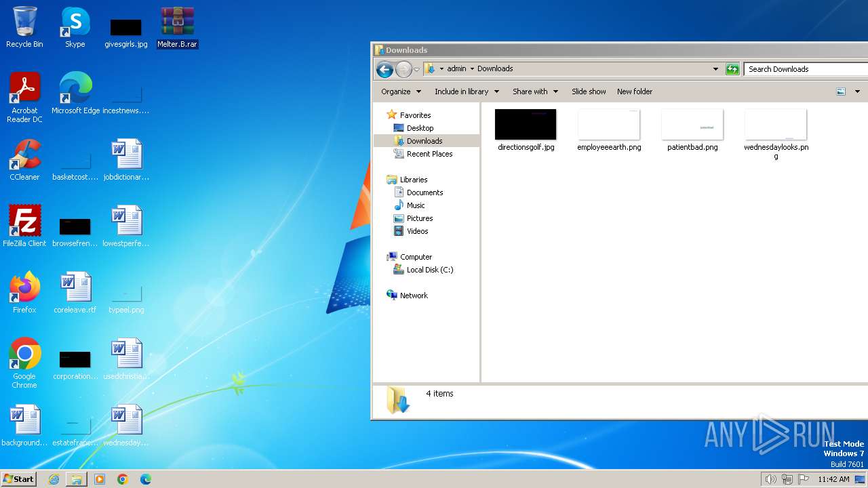The height and width of the screenshot is (488, 868).
Task: Open the Music library
Action: click(x=416, y=205)
